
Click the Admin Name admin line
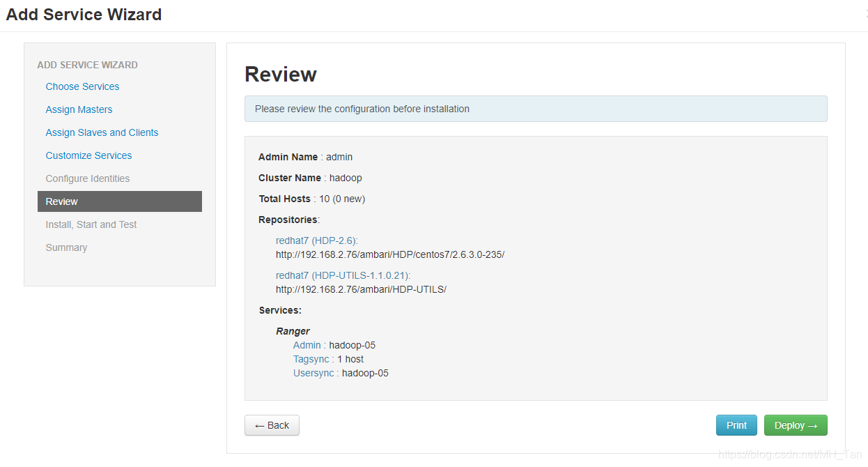[306, 157]
